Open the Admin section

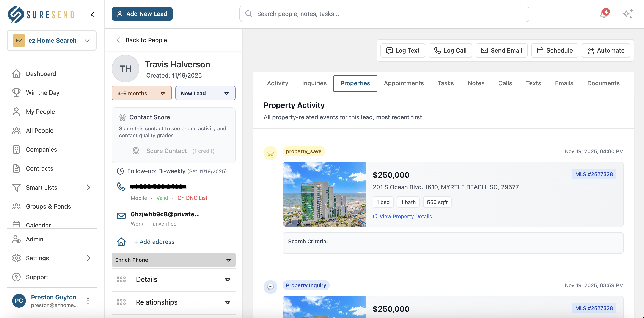click(35, 239)
